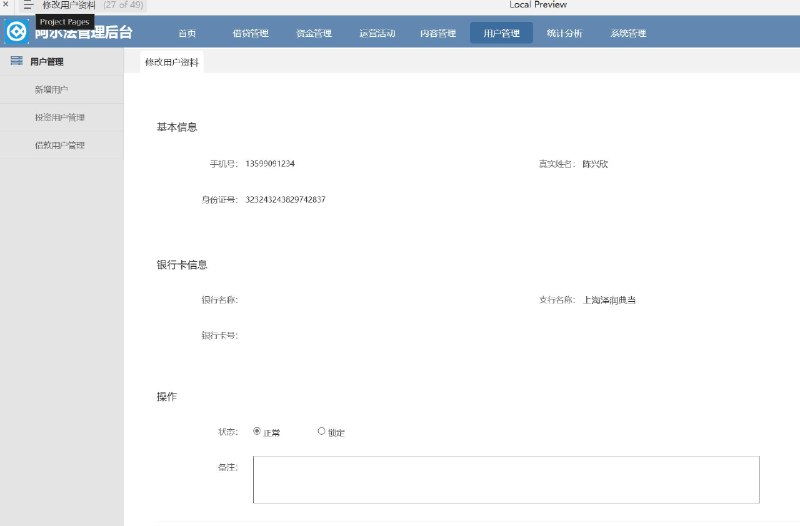Click into the 备注 textarea

click(x=506, y=480)
